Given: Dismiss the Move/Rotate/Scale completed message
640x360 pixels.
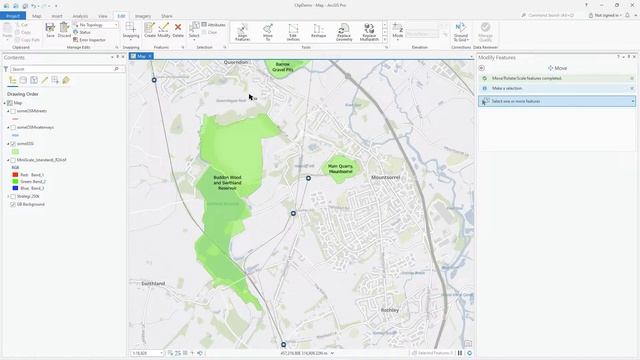Looking at the screenshot, I should click(x=632, y=78).
